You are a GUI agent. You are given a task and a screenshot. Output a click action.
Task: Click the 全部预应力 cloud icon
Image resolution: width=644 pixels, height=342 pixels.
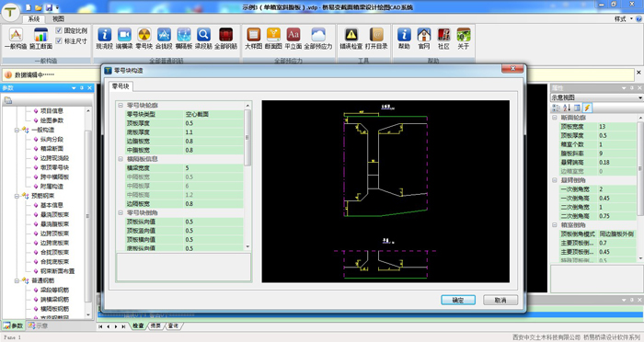click(x=318, y=35)
